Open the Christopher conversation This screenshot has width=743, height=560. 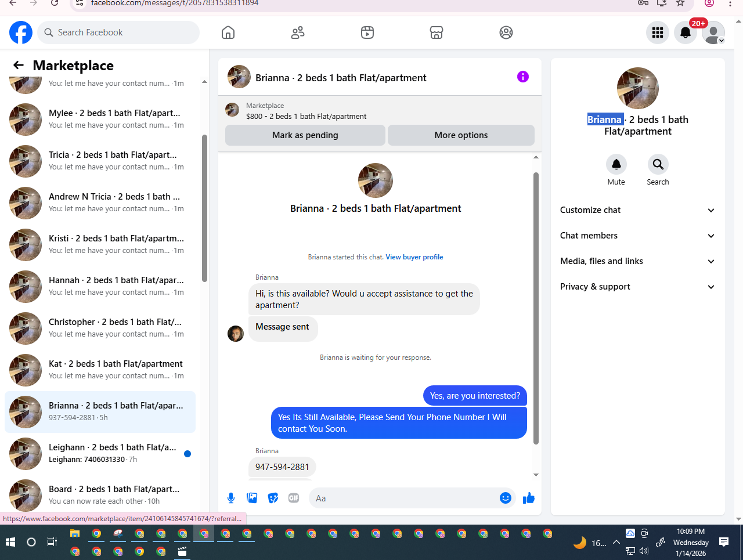[100, 328]
